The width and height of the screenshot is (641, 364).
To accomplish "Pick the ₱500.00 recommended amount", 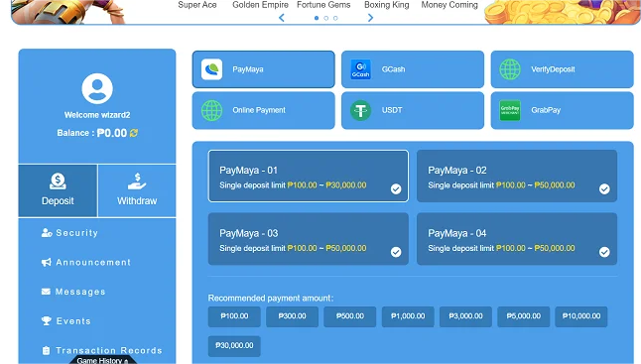I will pyautogui.click(x=350, y=316).
